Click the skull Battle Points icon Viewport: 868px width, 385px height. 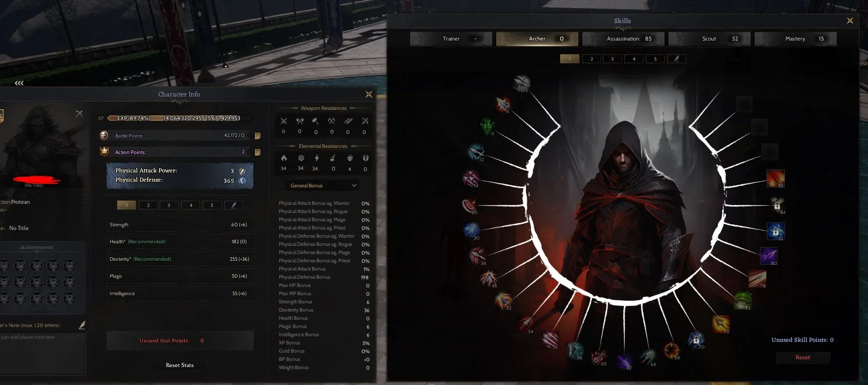pos(104,135)
